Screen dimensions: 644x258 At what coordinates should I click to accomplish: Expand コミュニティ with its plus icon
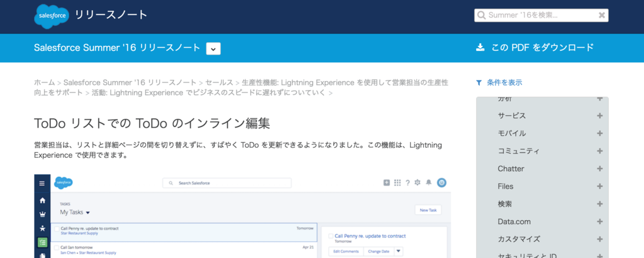pos(599,151)
